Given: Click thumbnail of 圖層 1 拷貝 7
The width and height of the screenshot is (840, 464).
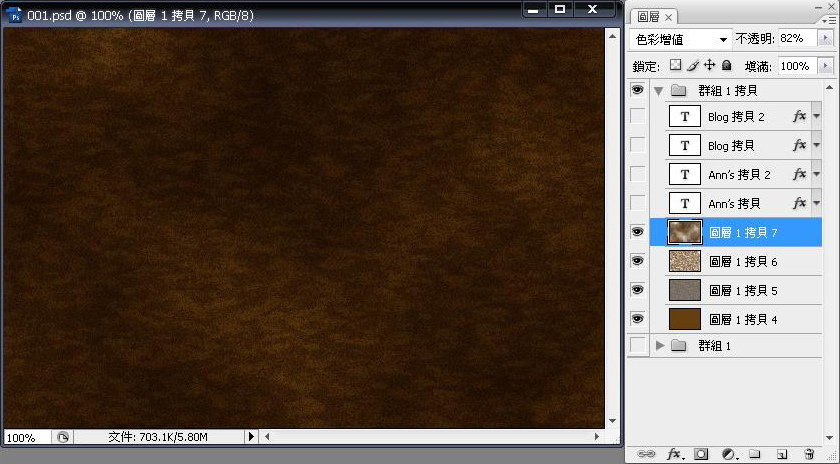Looking at the screenshot, I should pyautogui.click(x=685, y=232).
